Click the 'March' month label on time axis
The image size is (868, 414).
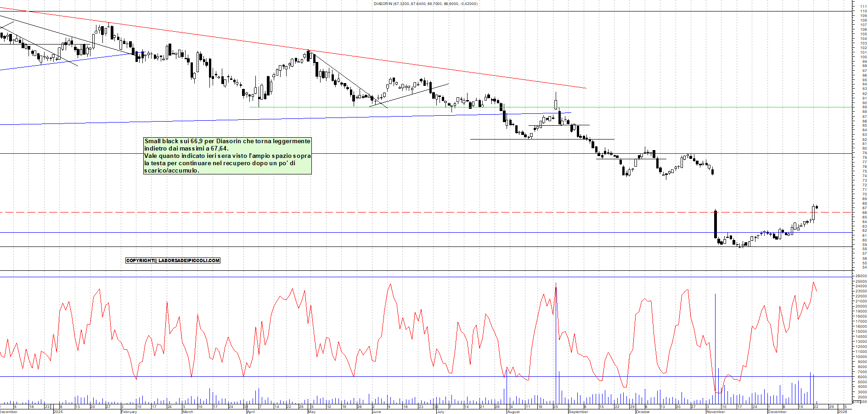188,412
